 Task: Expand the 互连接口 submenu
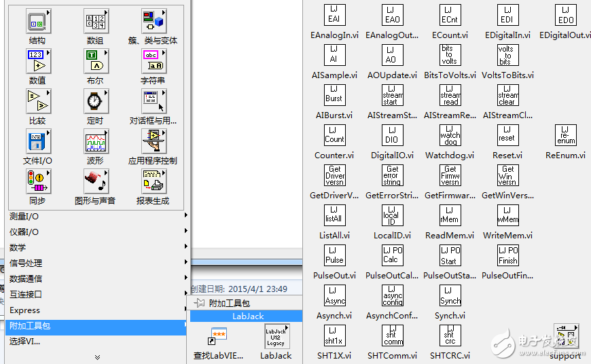[x=97, y=294]
